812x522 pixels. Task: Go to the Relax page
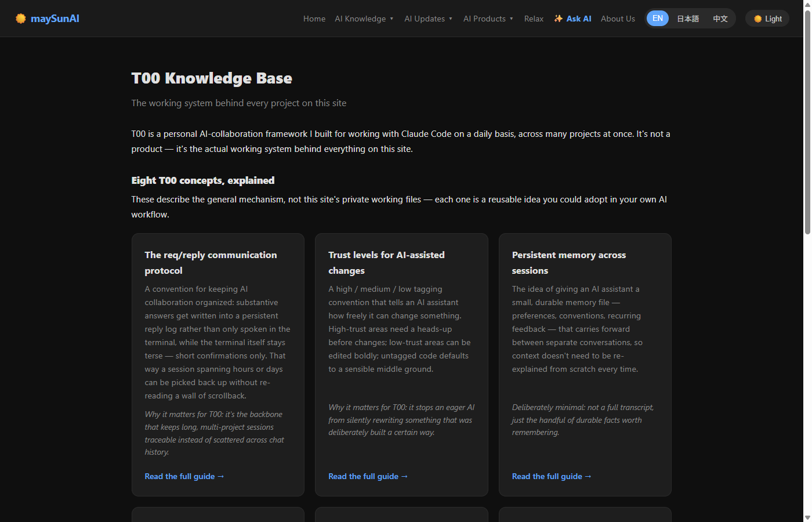coord(534,19)
